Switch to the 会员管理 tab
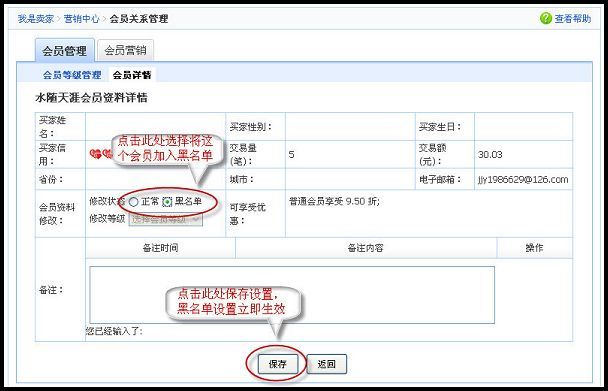608x391 pixels. 64,50
